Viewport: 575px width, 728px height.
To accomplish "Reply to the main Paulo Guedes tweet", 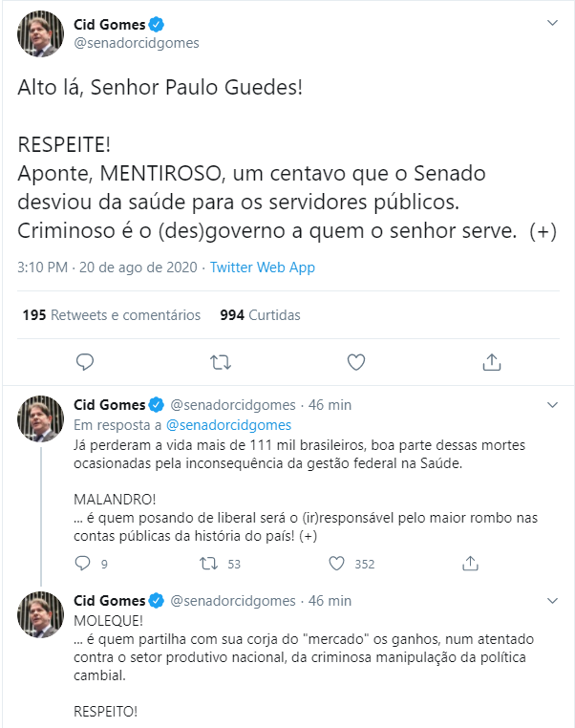I will 85,362.
